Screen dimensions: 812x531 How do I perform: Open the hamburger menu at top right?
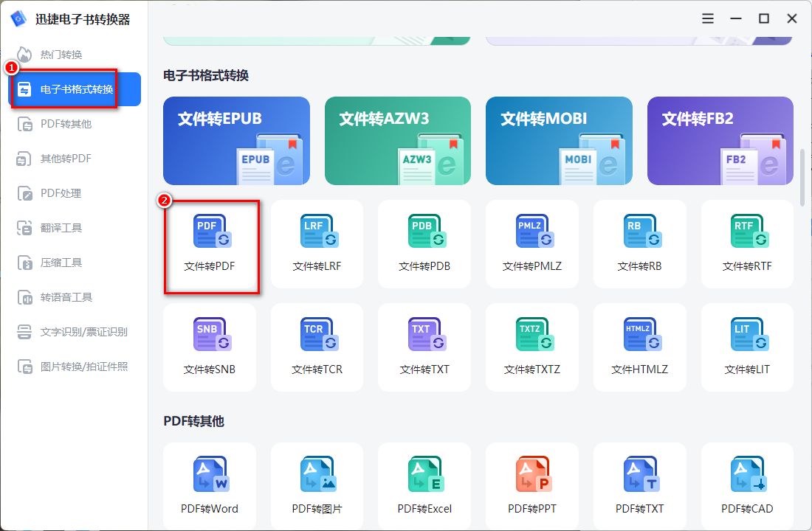tap(707, 18)
